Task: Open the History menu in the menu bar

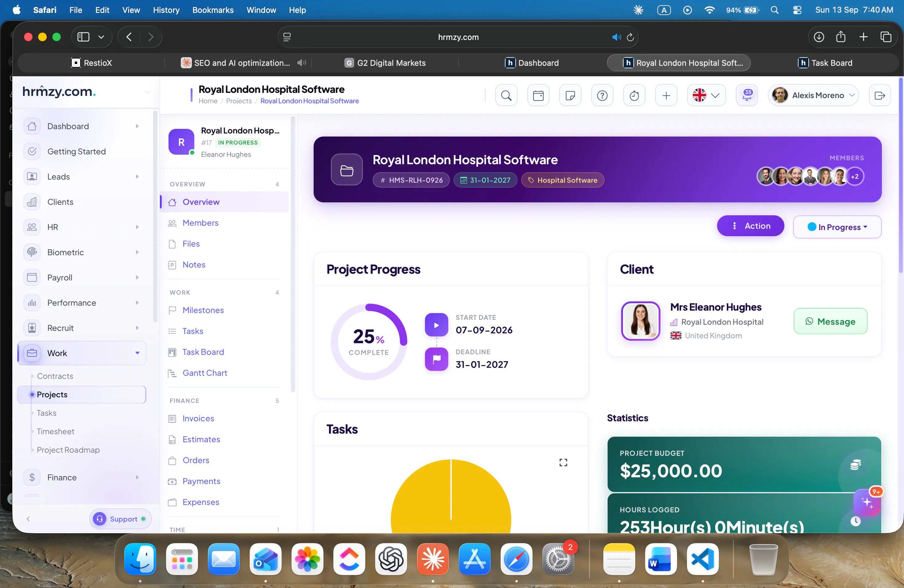Action: click(166, 10)
